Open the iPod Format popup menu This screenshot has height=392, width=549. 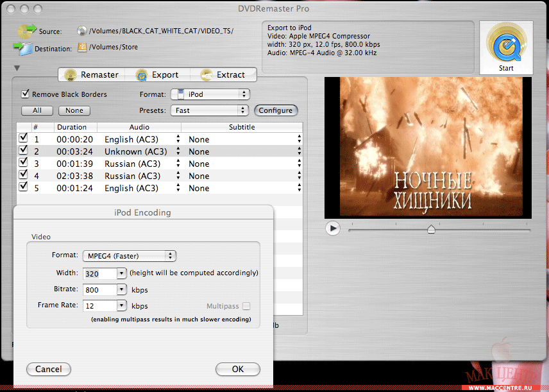point(210,94)
